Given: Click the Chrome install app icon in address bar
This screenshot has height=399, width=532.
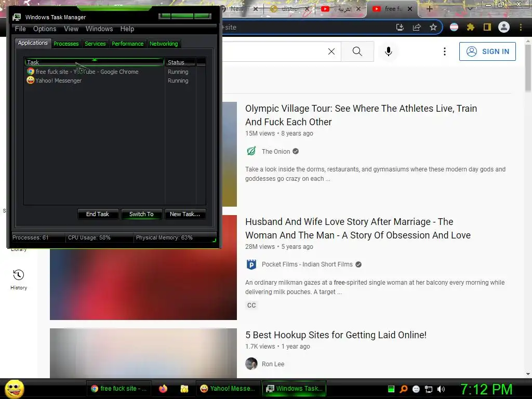Looking at the screenshot, I should [x=400, y=27].
